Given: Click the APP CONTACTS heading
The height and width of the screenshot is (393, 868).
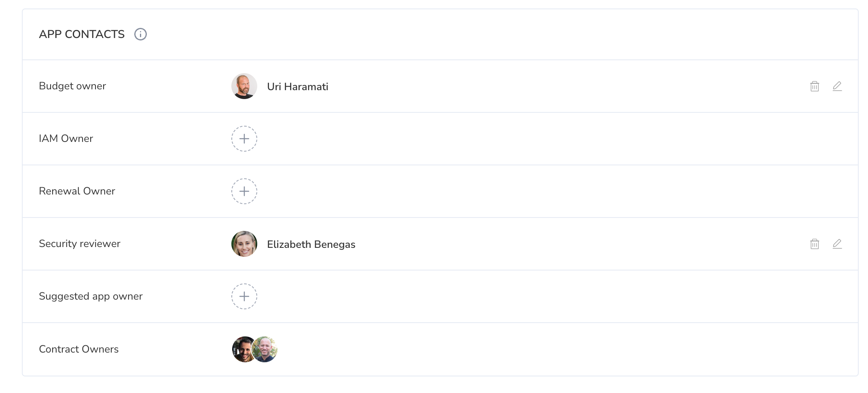Looking at the screenshot, I should pyautogui.click(x=82, y=34).
